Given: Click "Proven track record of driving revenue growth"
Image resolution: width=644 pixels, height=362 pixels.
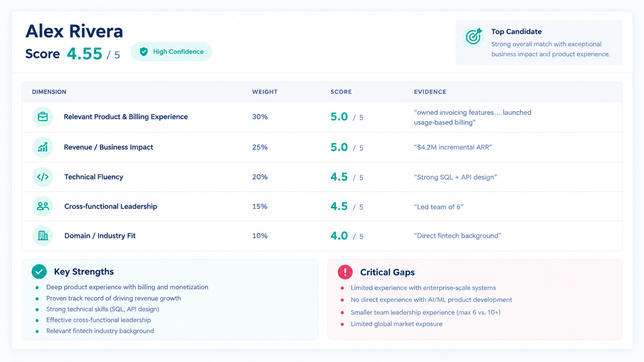Looking at the screenshot, I should pyautogui.click(x=114, y=299).
